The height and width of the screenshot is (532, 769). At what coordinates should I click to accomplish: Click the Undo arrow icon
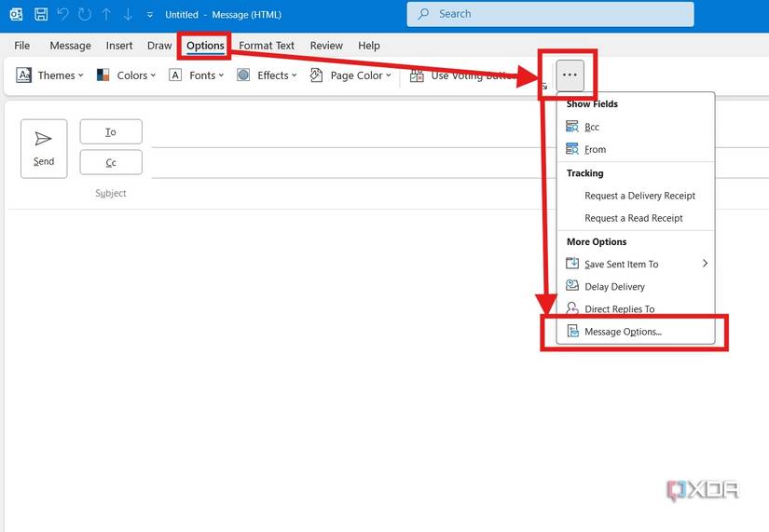[x=63, y=14]
